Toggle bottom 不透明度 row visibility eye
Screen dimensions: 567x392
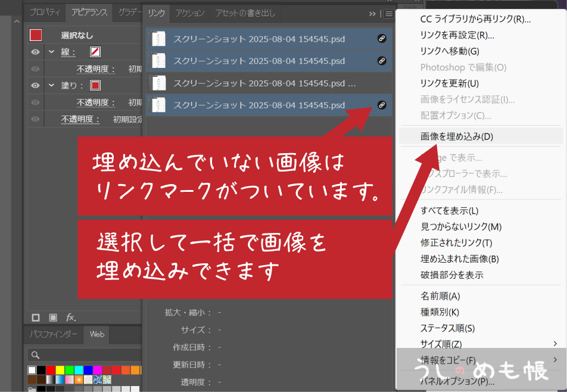click(x=36, y=119)
